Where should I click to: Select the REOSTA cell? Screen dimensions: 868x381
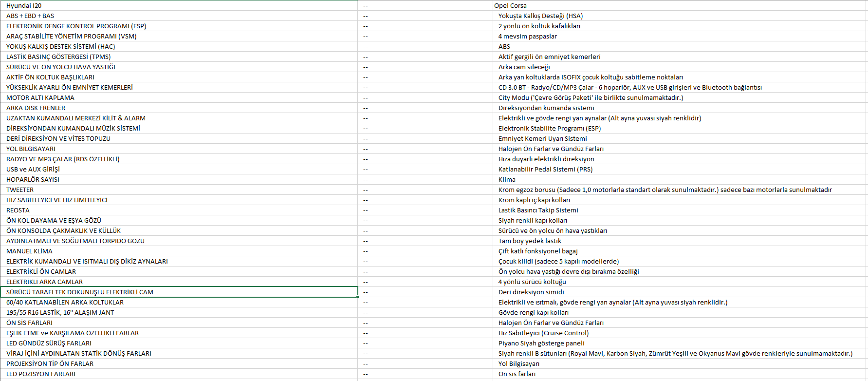179,210
